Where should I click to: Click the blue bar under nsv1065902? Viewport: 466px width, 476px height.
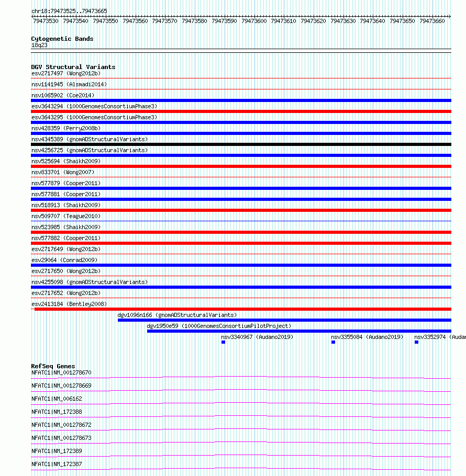point(241,100)
